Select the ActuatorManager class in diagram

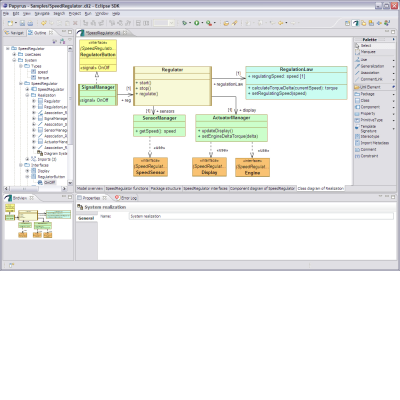point(232,128)
